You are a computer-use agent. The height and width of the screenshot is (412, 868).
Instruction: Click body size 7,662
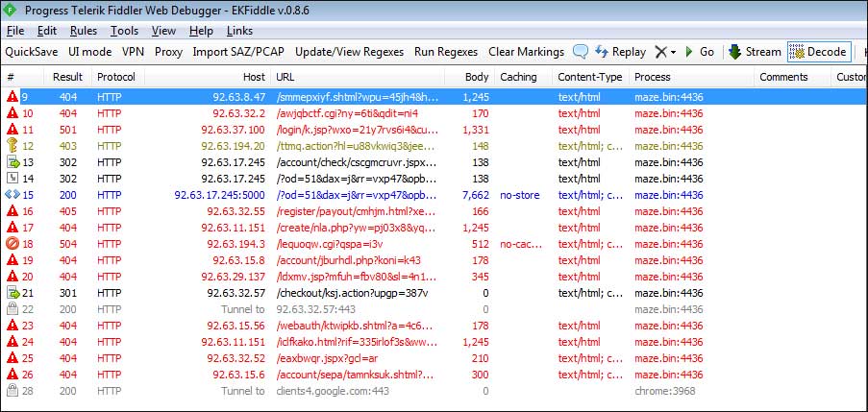475,195
